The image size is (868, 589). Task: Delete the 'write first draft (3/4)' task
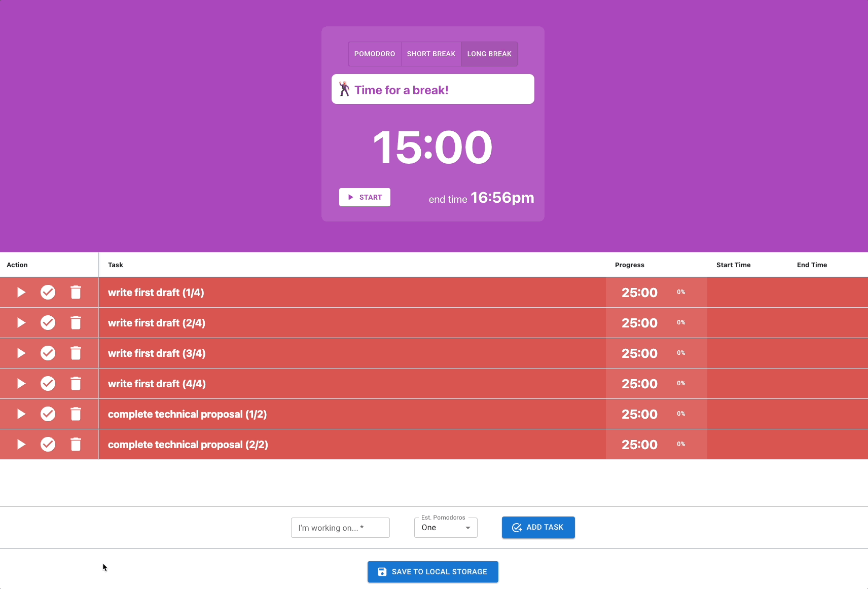[76, 353]
